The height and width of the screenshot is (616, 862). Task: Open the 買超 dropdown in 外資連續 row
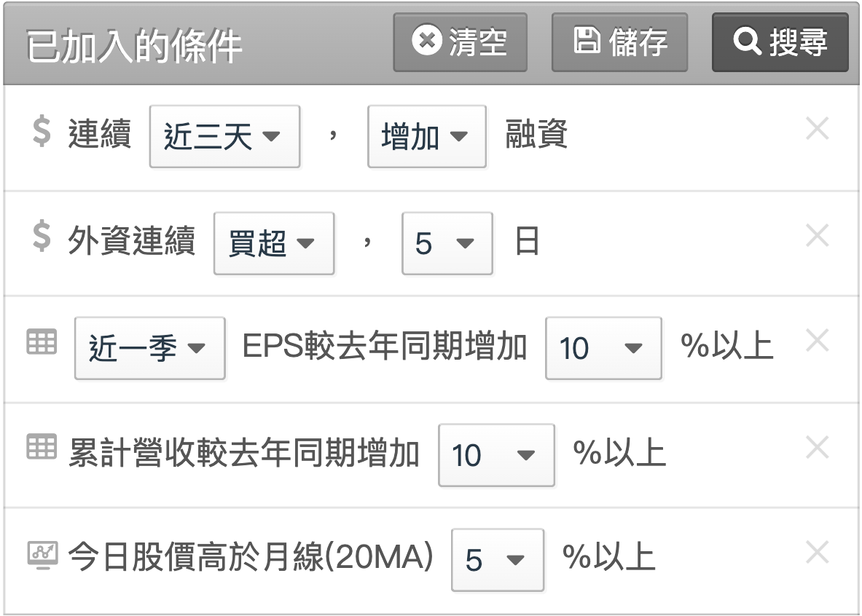click(x=274, y=243)
